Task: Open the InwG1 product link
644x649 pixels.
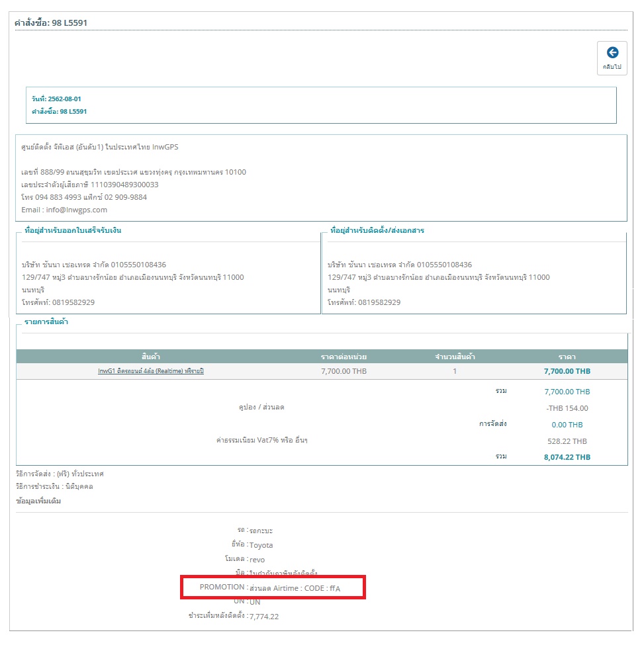Action: point(151,371)
